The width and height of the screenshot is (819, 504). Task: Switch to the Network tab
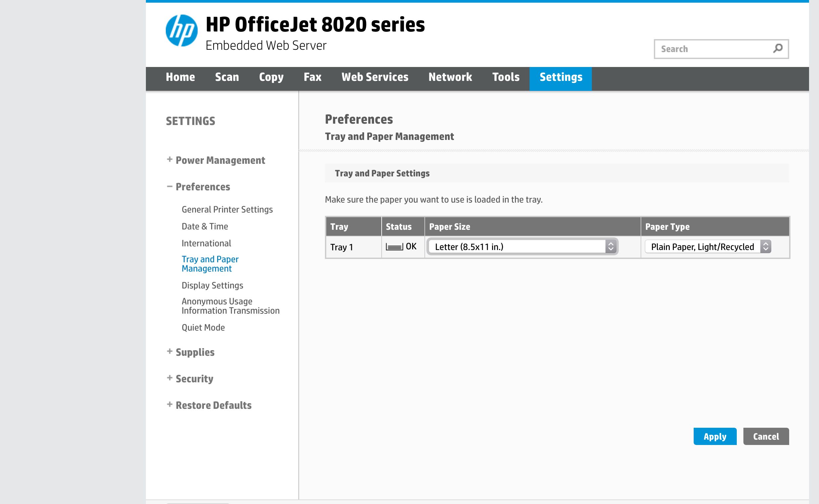(450, 77)
